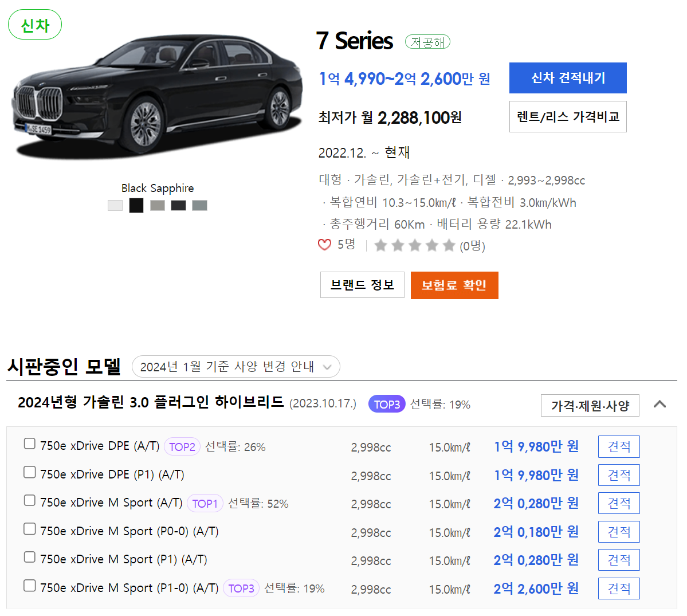Click 견적 for 750e xDrive M Sport (A/T)
Image resolution: width=687 pixels, height=616 pixels.
coord(619,503)
